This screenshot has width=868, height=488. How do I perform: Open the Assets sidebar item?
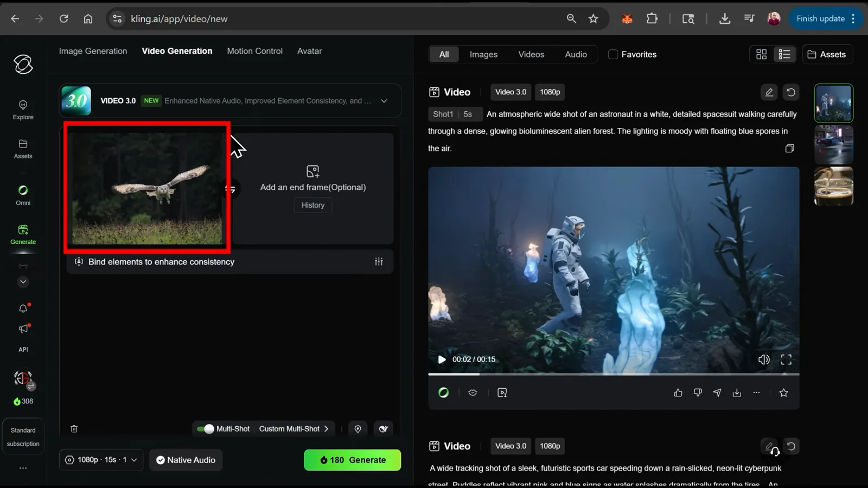[x=23, y=149]
